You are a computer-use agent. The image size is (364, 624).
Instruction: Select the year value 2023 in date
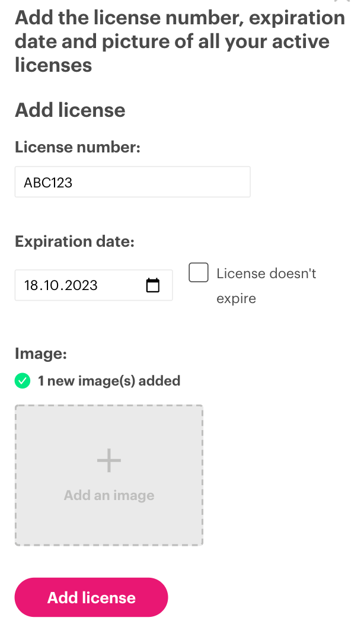coord(81,285)
